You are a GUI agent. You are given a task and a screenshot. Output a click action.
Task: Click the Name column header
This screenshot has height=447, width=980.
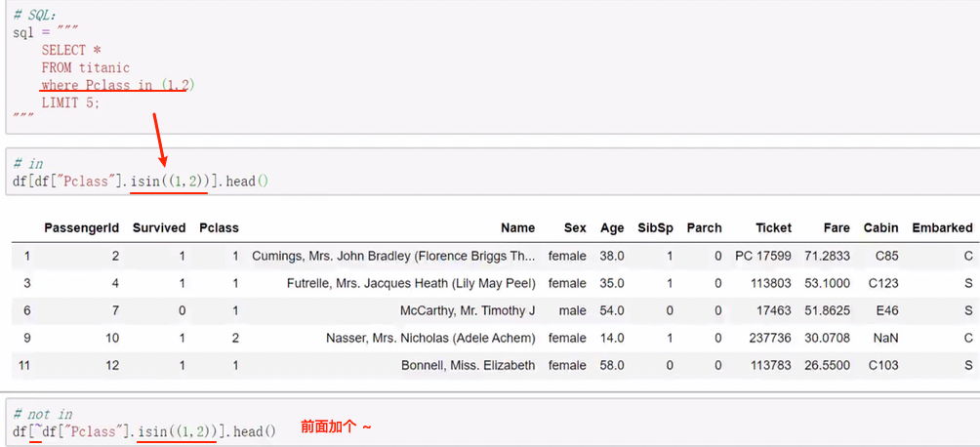517,227
